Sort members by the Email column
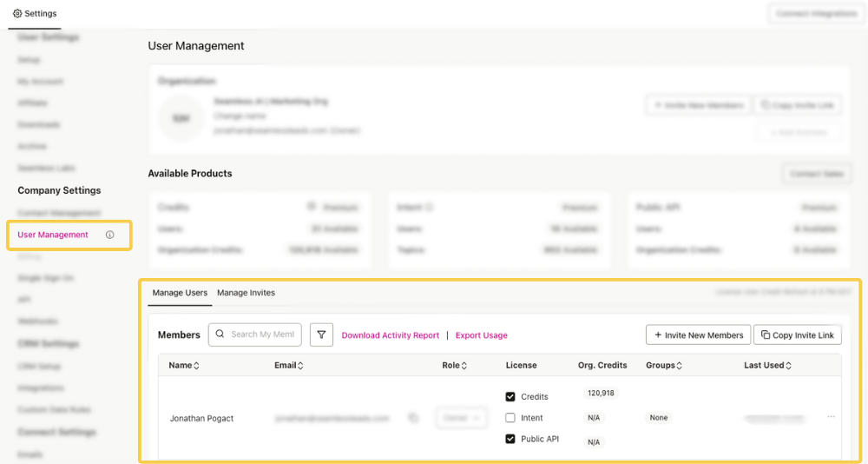The width and height of the screenshot is (868, 464). pos(288,365)
